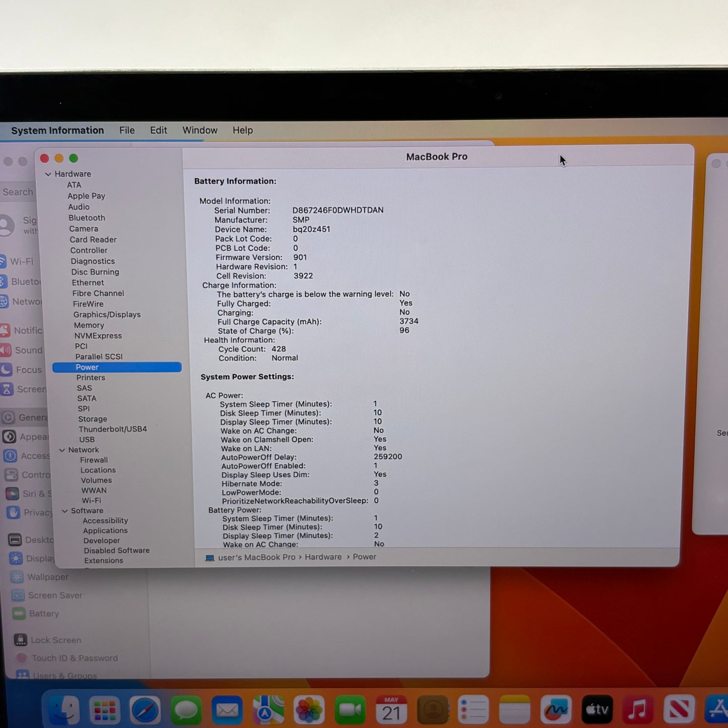Open Touch ID & Password in System Settings
Screen dimensions: 728x728
click(75, 658)
